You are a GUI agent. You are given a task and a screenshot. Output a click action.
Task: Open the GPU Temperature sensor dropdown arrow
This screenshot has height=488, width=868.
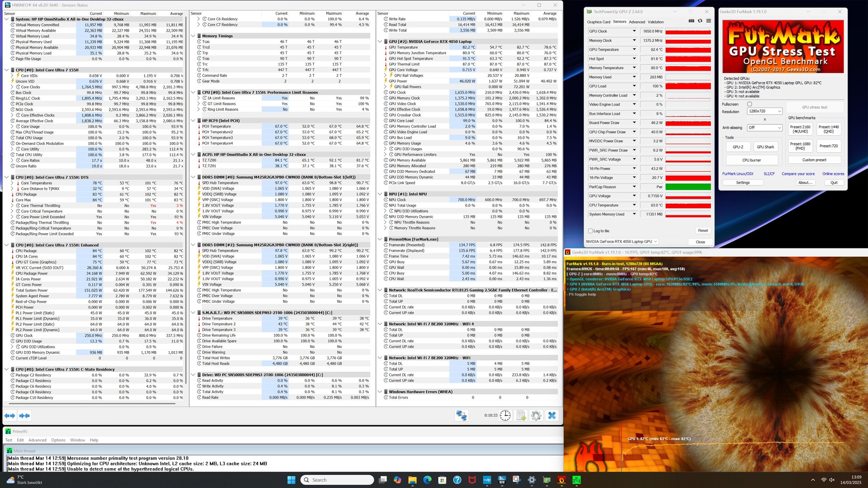(634, 49)
